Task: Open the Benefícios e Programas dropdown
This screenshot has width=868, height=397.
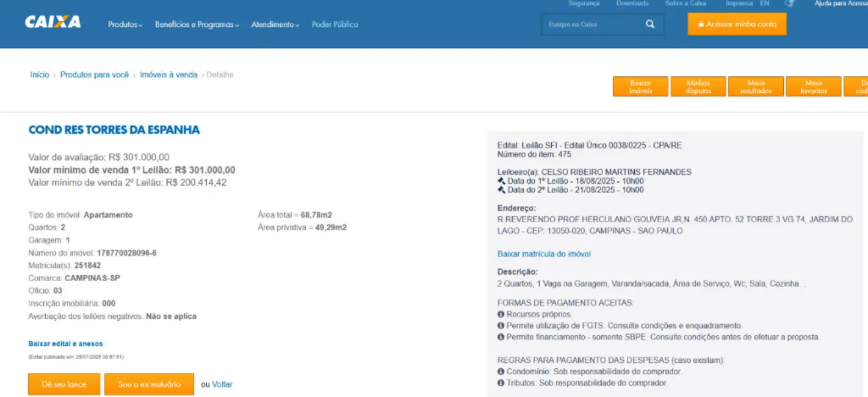Action: [197, 25]
